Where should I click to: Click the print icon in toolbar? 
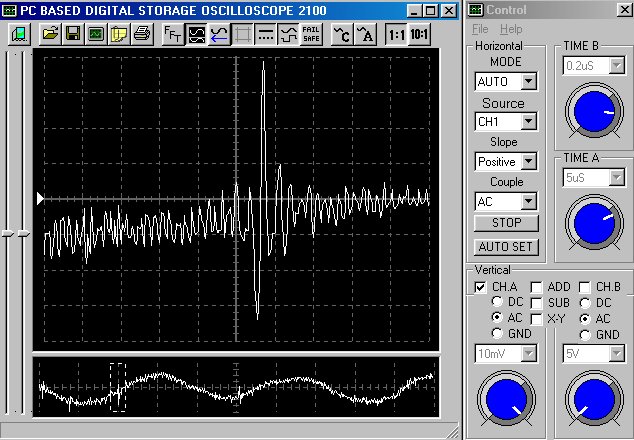point(141,33)
